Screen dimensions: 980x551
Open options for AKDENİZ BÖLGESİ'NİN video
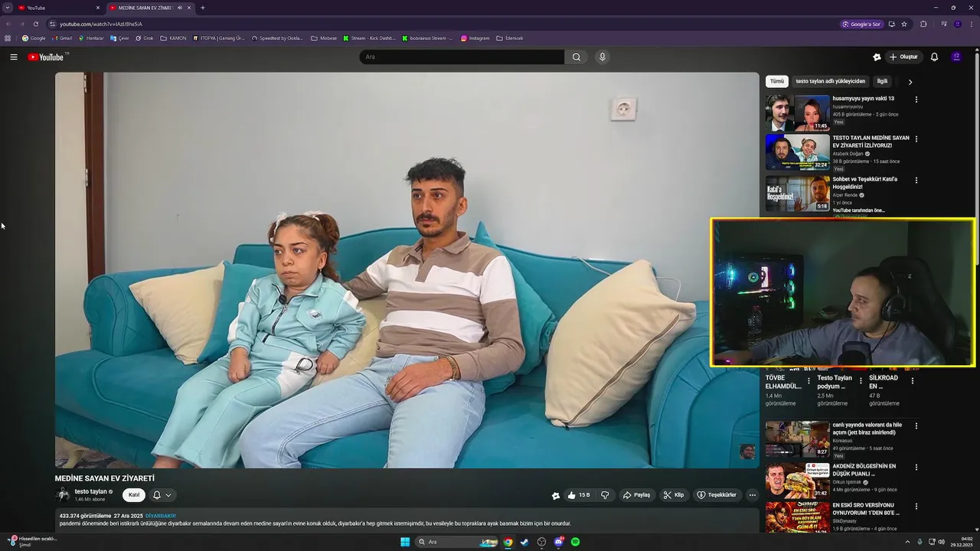tap(916, 468)
